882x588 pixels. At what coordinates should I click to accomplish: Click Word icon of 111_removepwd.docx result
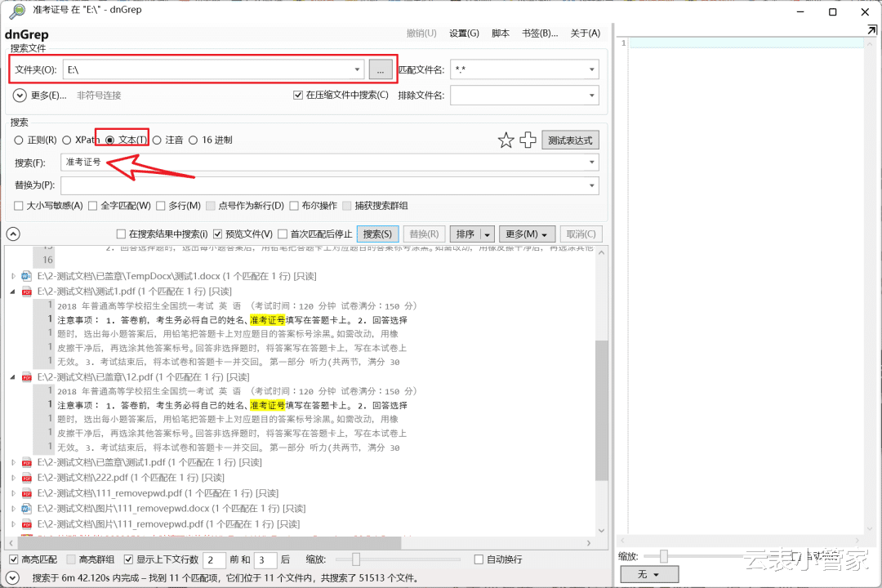[26, 509]
